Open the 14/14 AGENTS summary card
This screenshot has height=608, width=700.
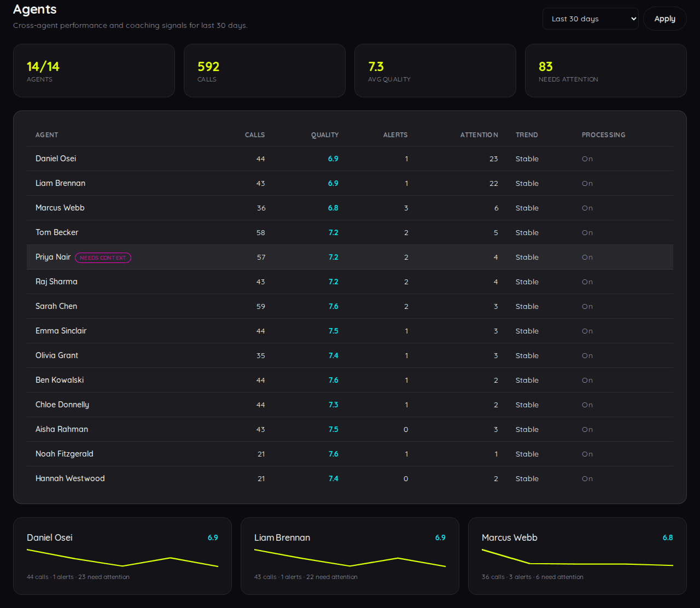(x=94, y=71)
